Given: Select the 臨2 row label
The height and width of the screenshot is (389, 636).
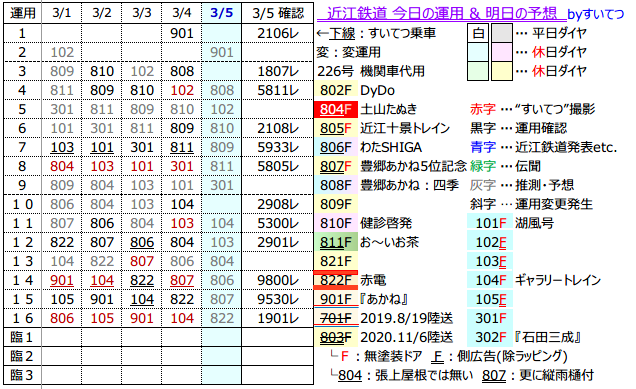Looking at the screenshot, I should (x=22, y=357).
